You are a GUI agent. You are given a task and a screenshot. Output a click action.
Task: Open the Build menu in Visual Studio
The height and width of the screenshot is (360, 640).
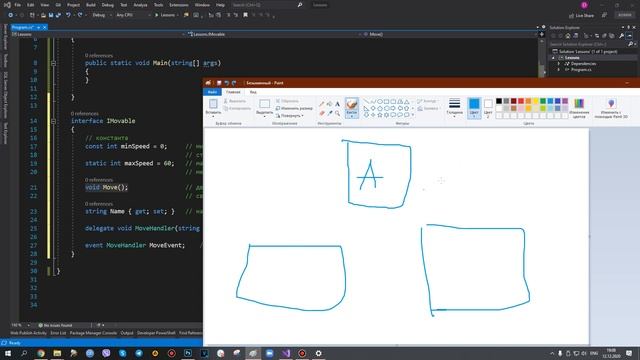pos(91,5)
